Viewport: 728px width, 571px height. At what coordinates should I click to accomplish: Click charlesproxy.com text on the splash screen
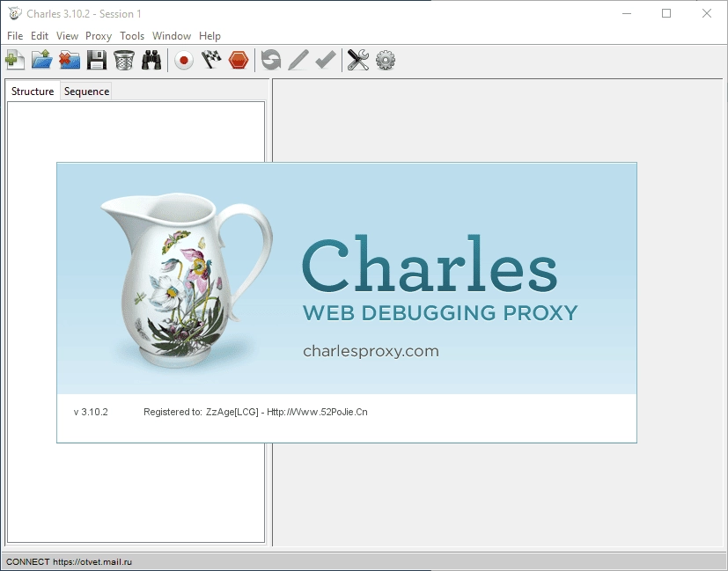(x=371, y=351)
